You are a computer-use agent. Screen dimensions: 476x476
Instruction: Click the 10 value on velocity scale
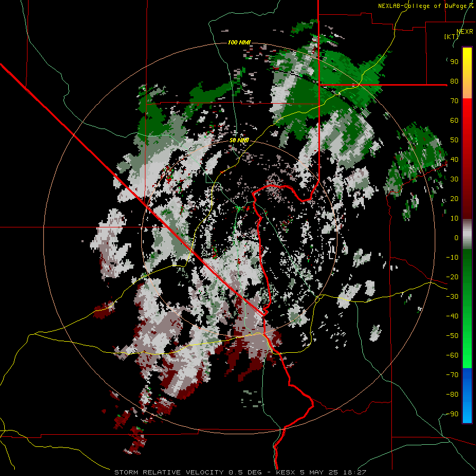[x=454, y=218]
